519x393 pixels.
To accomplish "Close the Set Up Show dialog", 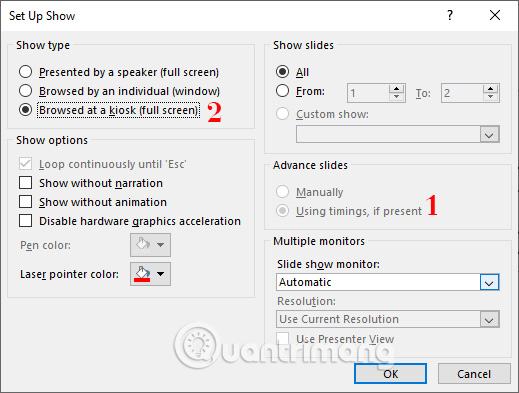I will tap(495, 15).
